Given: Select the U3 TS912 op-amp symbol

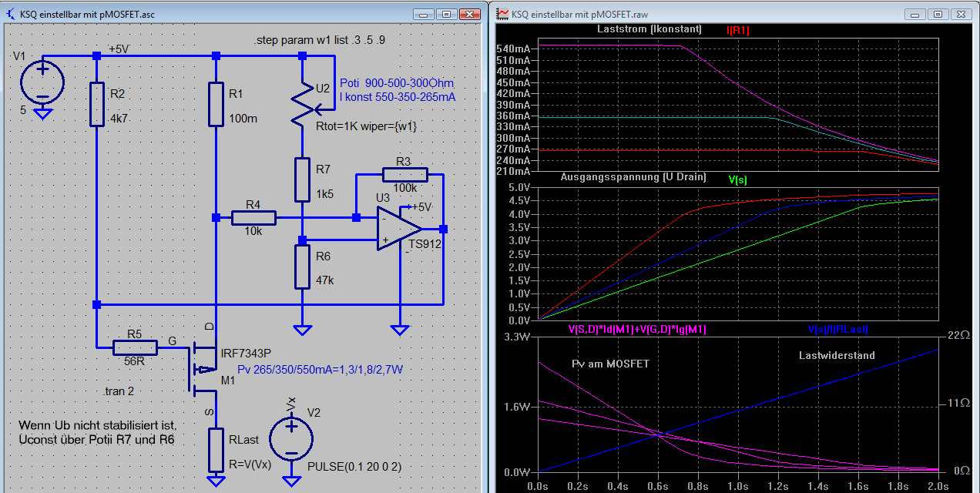Looking at the screenshot, I should 400,230.
